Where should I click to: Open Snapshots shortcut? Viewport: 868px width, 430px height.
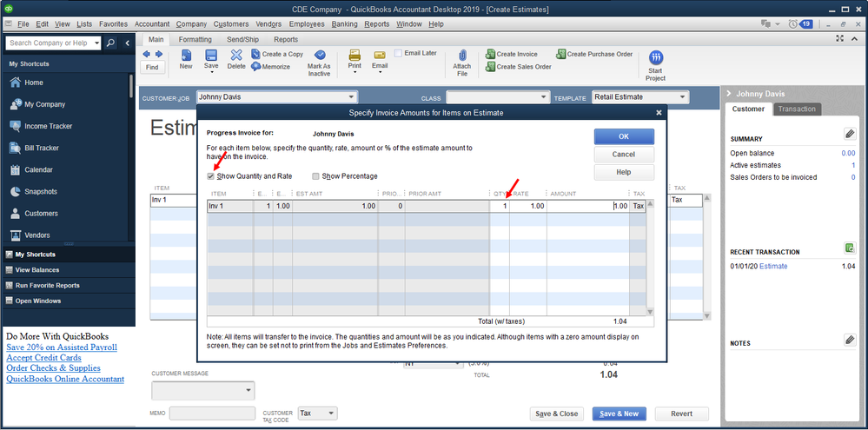click(34, 191)
